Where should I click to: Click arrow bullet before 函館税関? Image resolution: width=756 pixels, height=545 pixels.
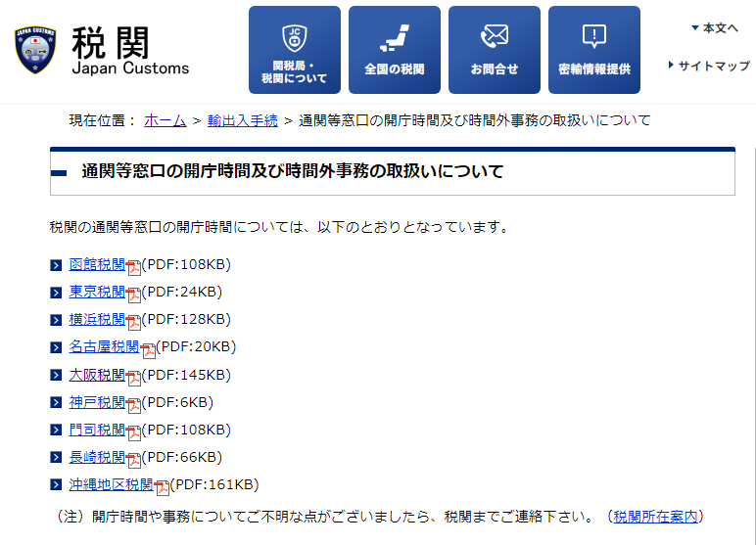[56, 265]
